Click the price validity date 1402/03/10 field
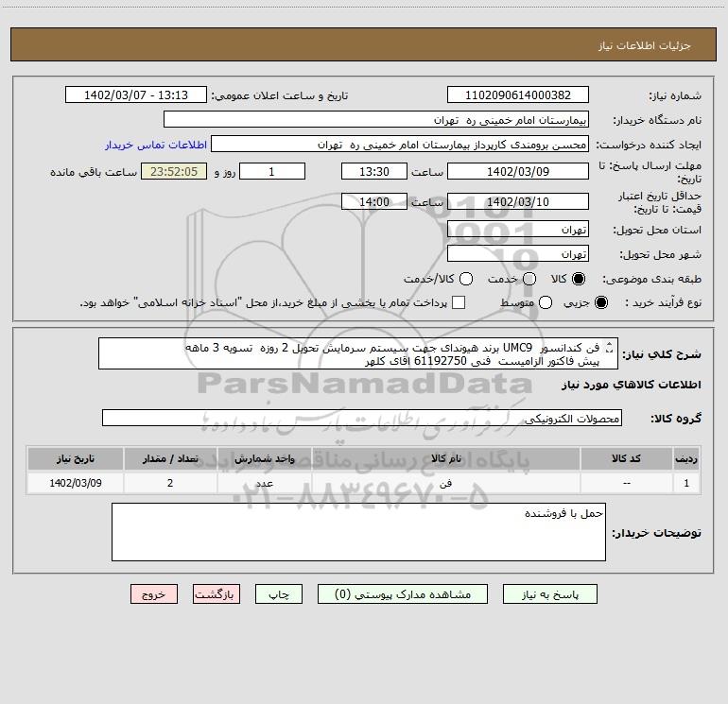This screenshot has height=704, width=728. tap(518, 201)
